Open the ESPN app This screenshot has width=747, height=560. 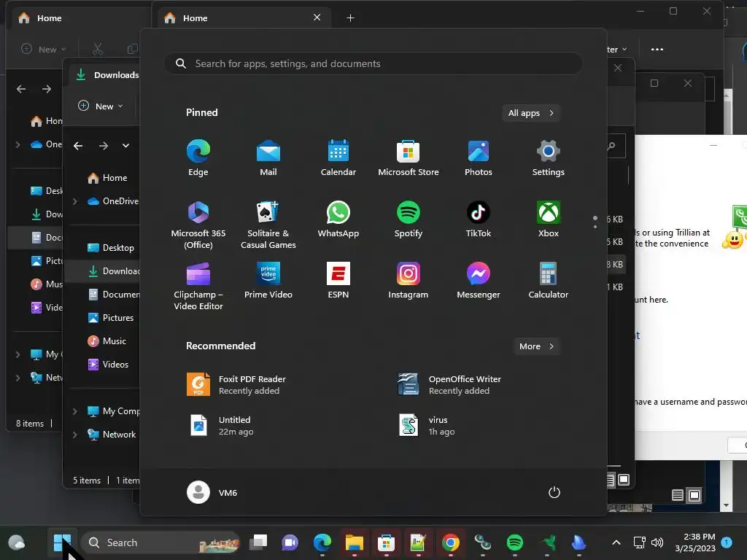(338, 281)
